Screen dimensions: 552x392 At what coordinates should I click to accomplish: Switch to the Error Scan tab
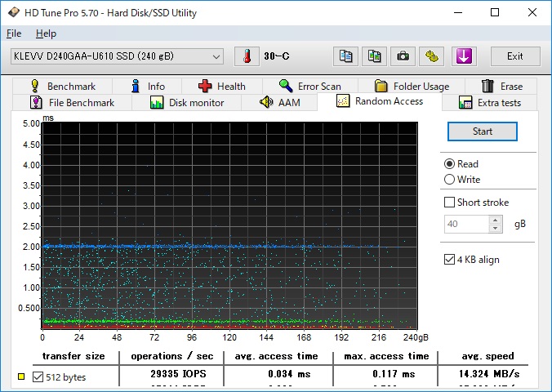pos(309,86)
